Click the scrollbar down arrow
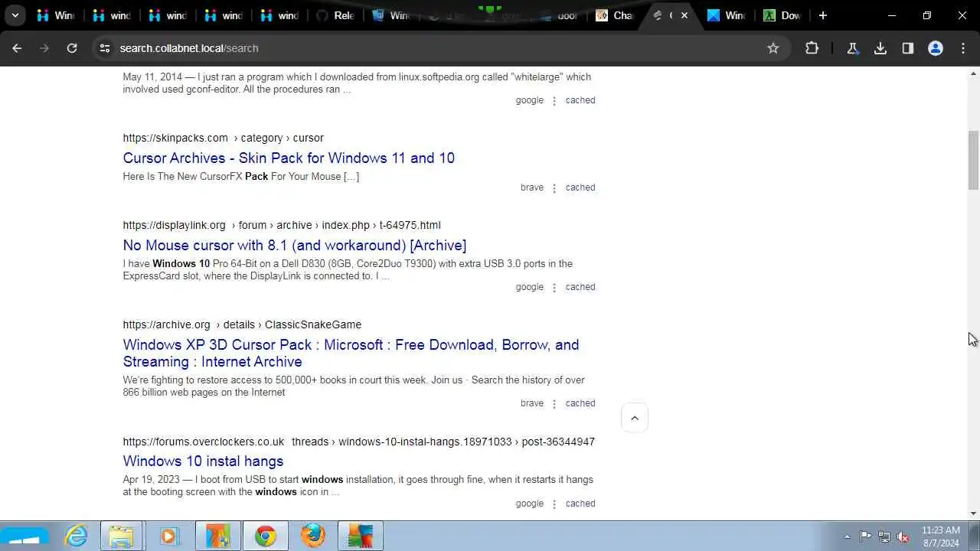980x551 pixels. 973,514
